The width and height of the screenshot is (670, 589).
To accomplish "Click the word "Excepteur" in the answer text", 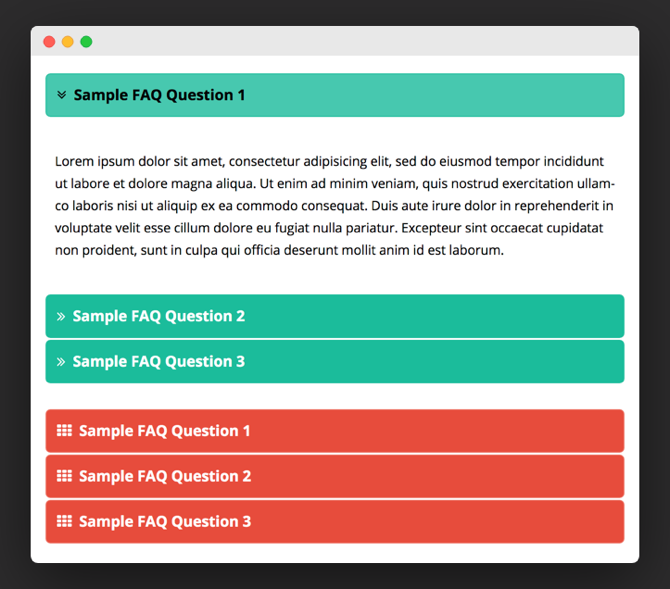I will click(x=431, y=228).
